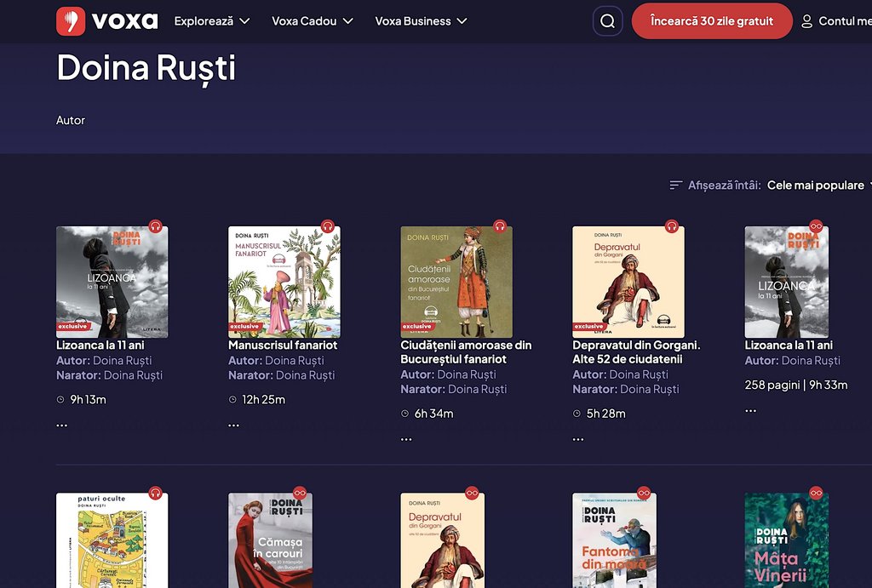Open the search magnifier icon
Screen dimensions: 872x588
(607, 21)
